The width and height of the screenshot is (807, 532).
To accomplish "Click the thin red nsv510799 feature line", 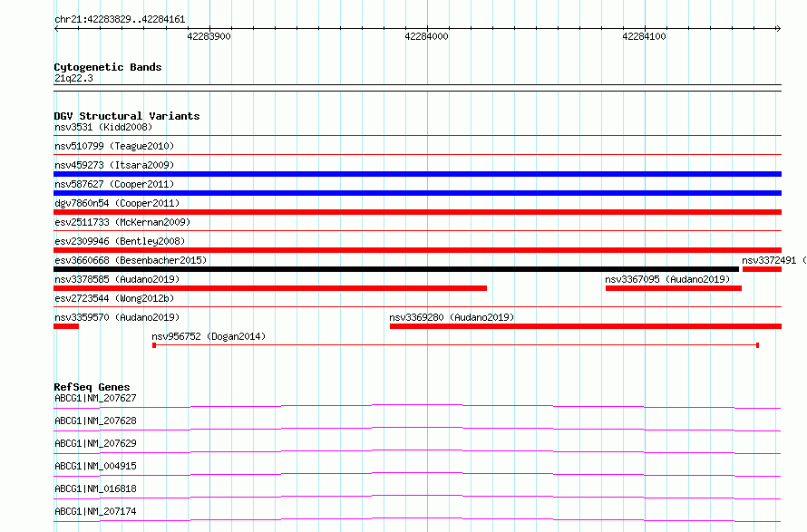I will [417, 154].
